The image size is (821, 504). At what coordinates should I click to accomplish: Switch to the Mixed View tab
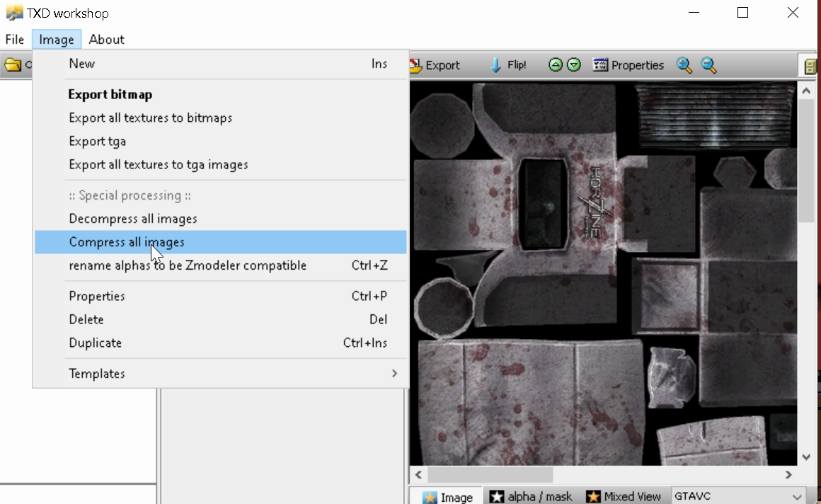(623, 497)
